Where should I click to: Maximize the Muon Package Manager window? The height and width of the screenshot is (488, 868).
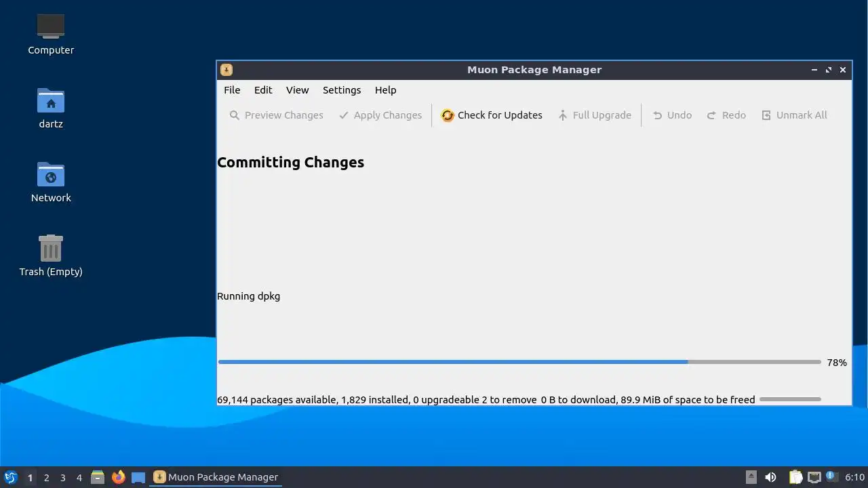pyautogui.click(x=829, y=70)
